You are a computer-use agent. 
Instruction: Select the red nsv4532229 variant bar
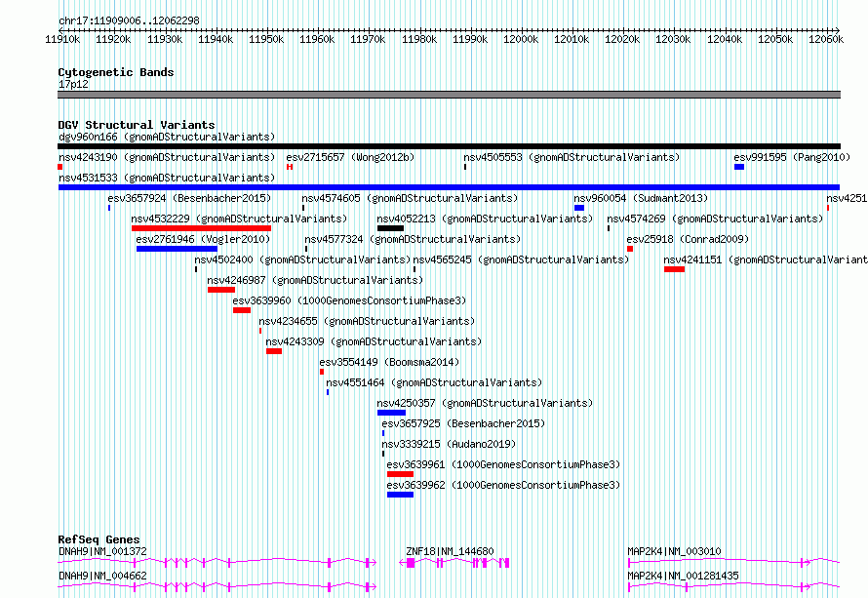click(202, 228)
